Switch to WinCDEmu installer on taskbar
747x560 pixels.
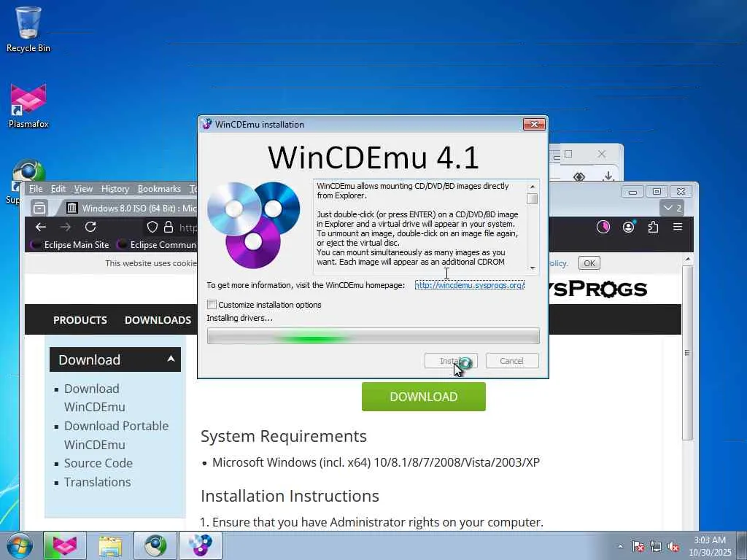coord(201,545)
